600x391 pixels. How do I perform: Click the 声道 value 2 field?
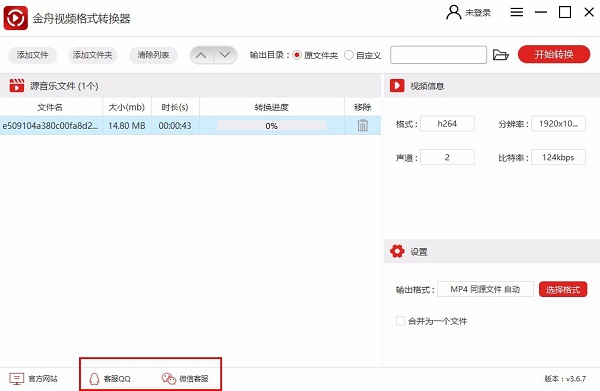click(447, 157)
